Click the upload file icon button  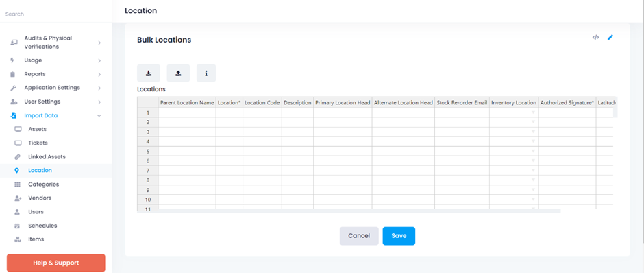point(178,73)
